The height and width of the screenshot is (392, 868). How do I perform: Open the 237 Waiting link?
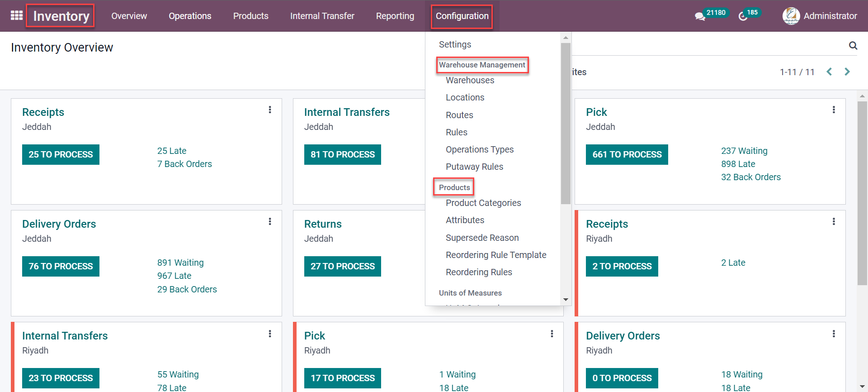744,151
